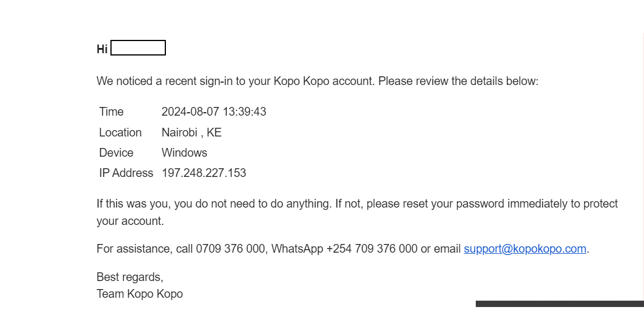Click the "Windows" device value
The height and width of the screenshot is (318, 644).
184,153
